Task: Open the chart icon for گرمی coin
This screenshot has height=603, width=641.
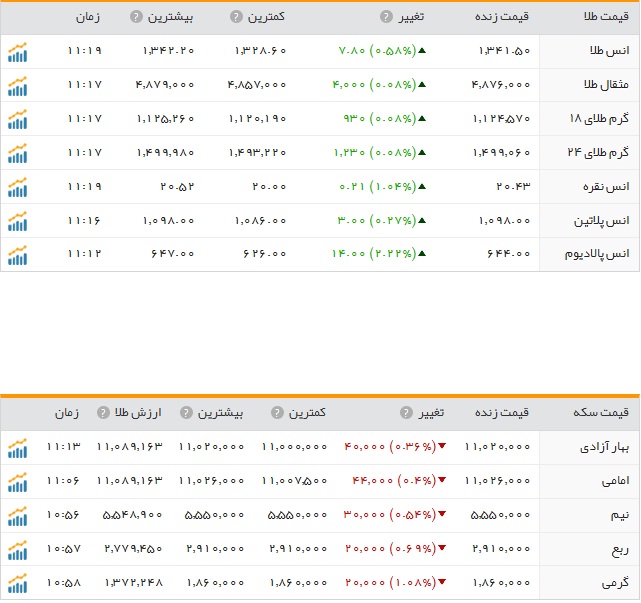Action: (17, 583)
